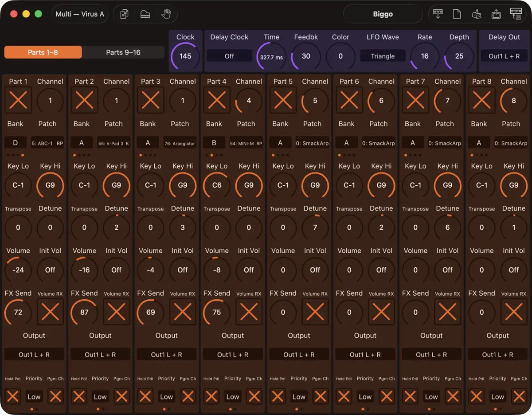The width and height of the screenshot is (532, 415).
Task: Open the Part 4 Bank B selector
Action: coord(214,143)
